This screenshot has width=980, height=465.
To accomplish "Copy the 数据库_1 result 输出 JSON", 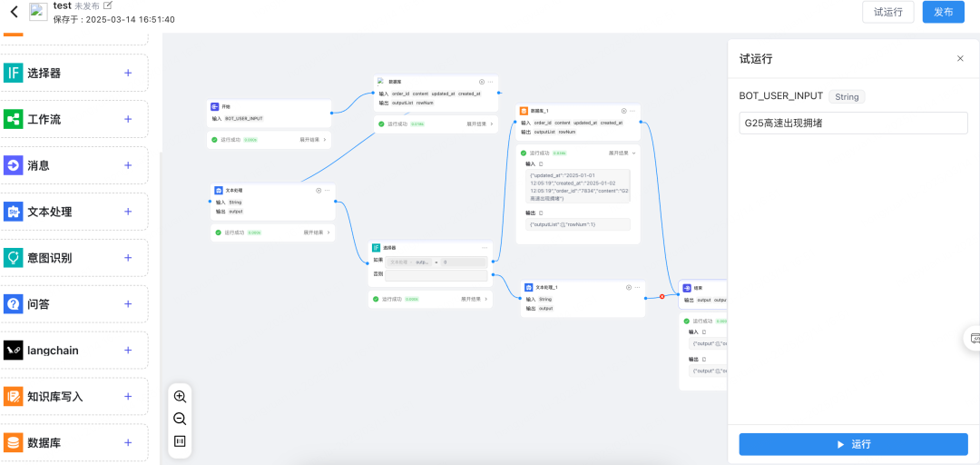I will pyautogui.click(x=541, y=213).
